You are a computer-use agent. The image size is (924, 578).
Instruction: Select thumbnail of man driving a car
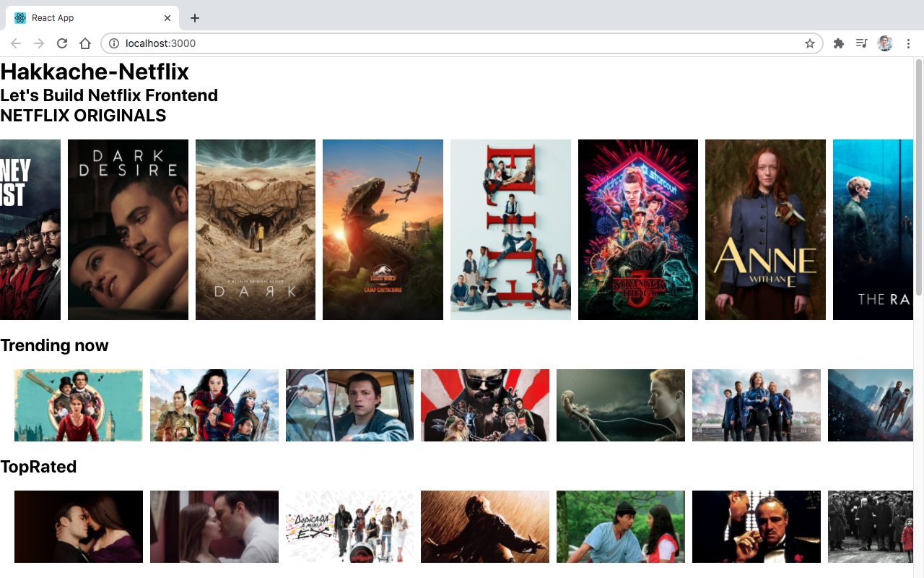coord(349,405)
